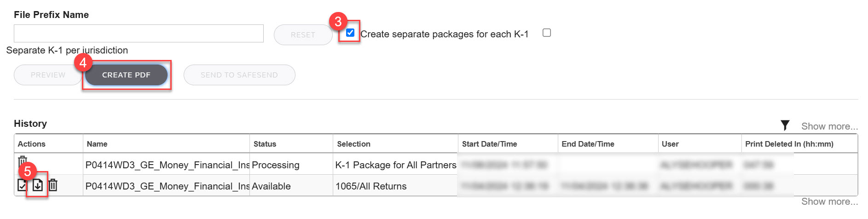
Task: Click the RESET button
Action: pos(303,35)
